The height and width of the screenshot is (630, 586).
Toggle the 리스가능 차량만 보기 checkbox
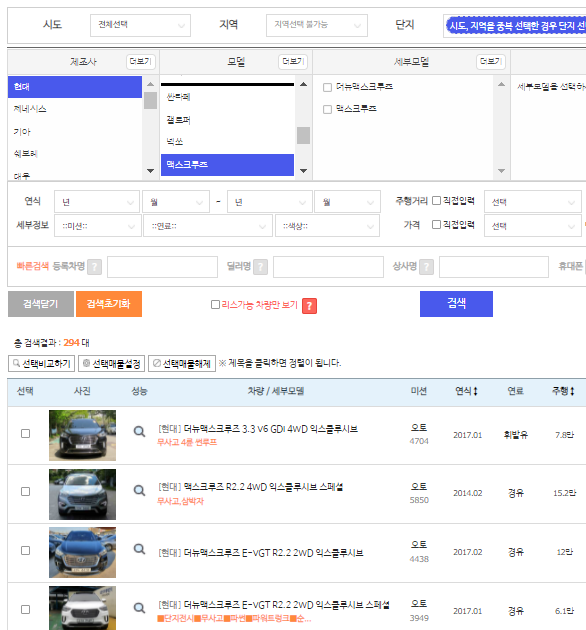[x=215, y=305]
